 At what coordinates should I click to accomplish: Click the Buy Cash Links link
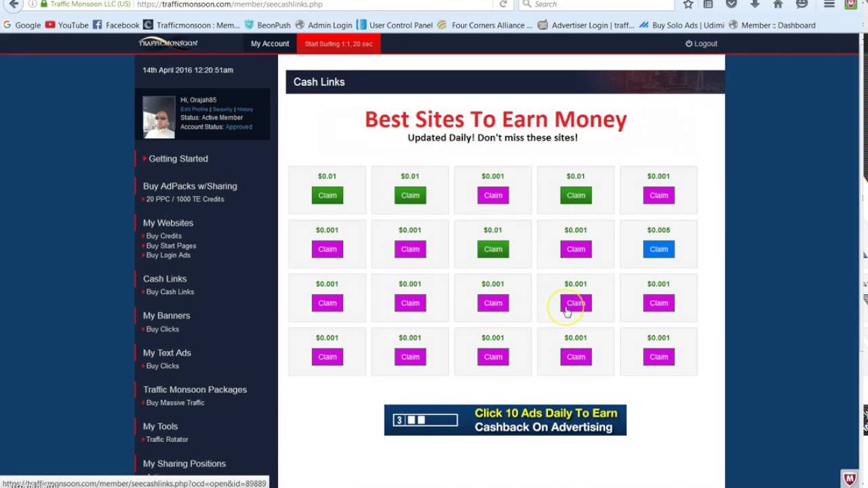[x=170, y=292]
